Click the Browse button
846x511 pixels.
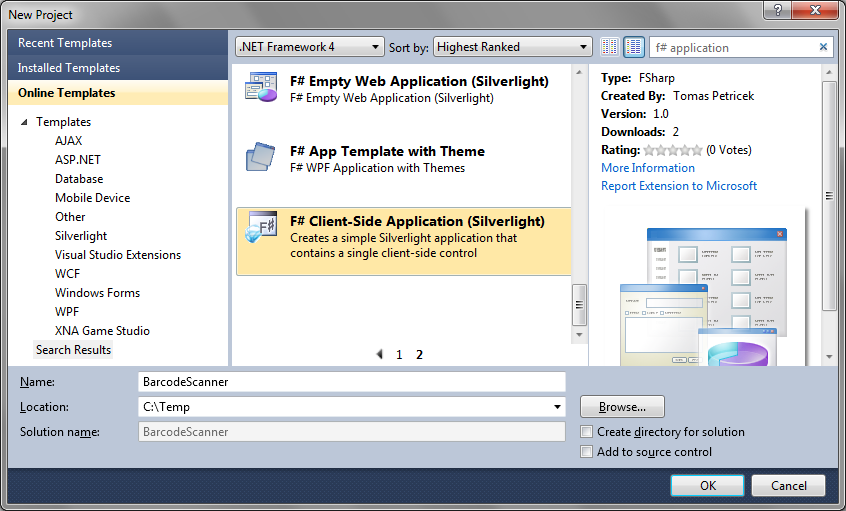[x=622, y=407]
